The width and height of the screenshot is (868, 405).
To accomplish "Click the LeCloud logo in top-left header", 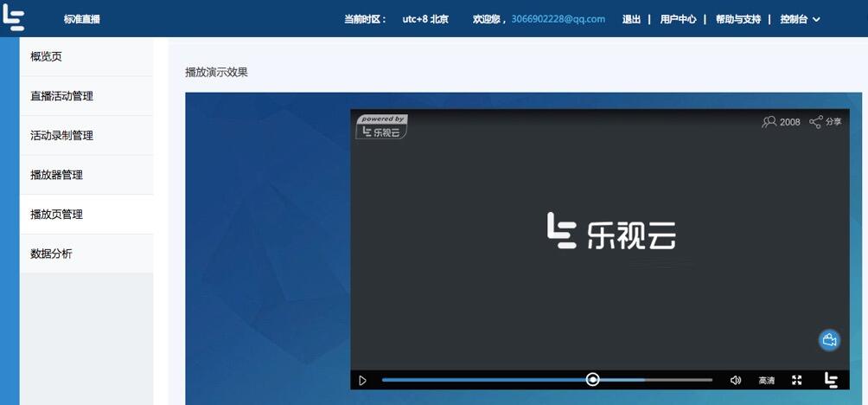I will (x=13, y=16).
